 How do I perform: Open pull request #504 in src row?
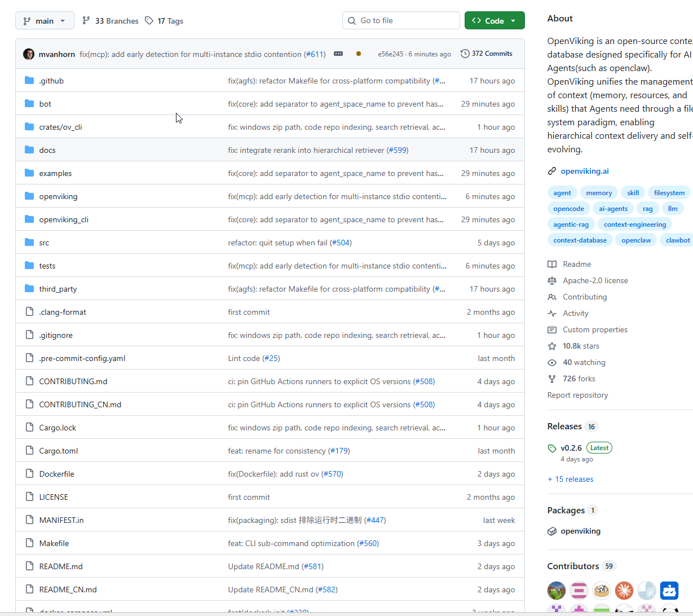tap(341, 243)
